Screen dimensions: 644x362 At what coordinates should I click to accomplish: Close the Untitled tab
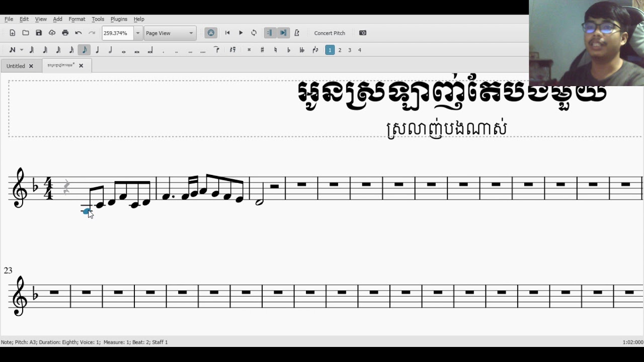click(31, 66)
